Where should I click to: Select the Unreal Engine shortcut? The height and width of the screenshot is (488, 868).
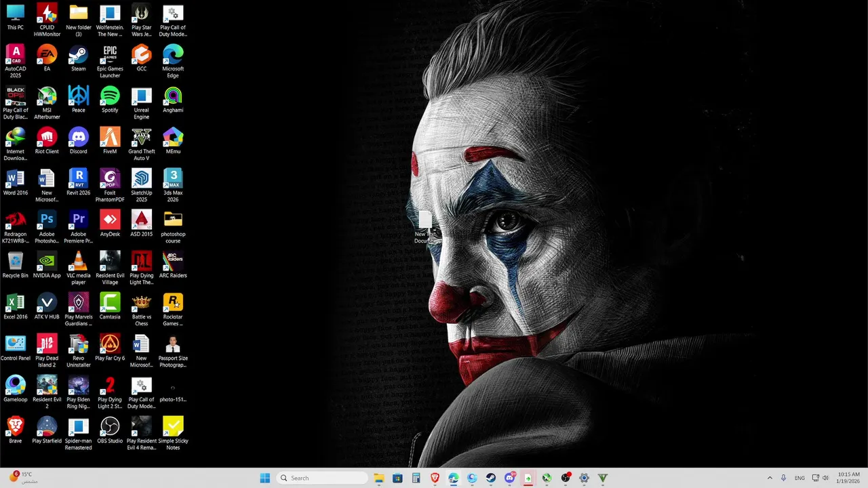pyautogui.click(x=141, y=103)
